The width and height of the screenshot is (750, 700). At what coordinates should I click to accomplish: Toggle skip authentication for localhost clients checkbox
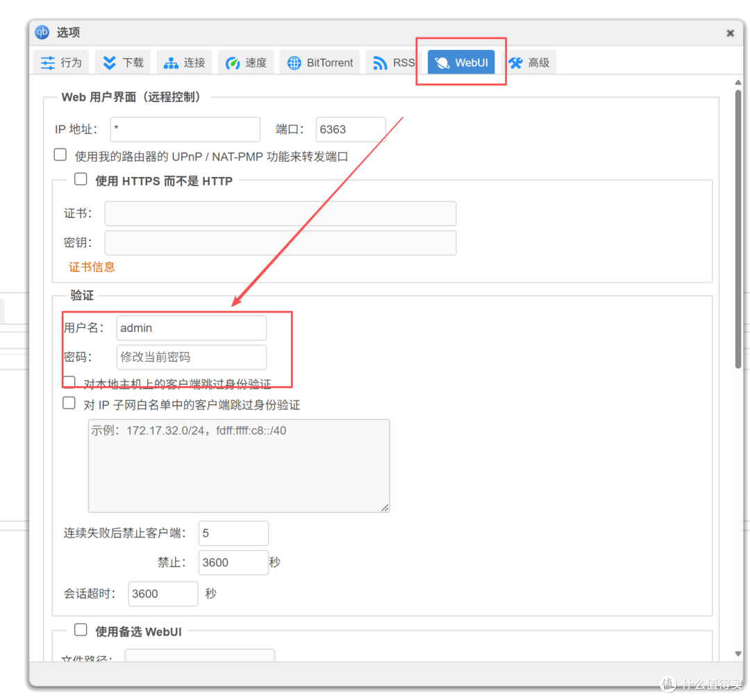point(69,382)
